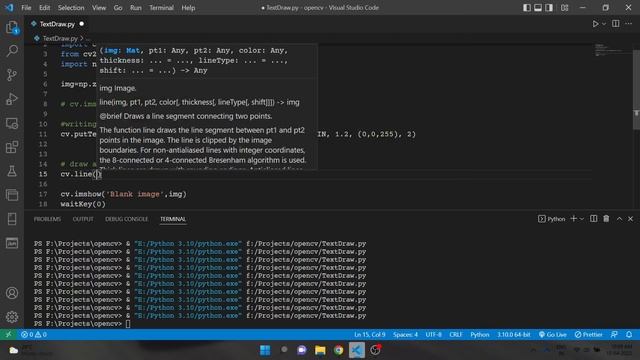Change line endings via CRLF status
This screenshot has height=360, width=640.
tap(456, 335)
